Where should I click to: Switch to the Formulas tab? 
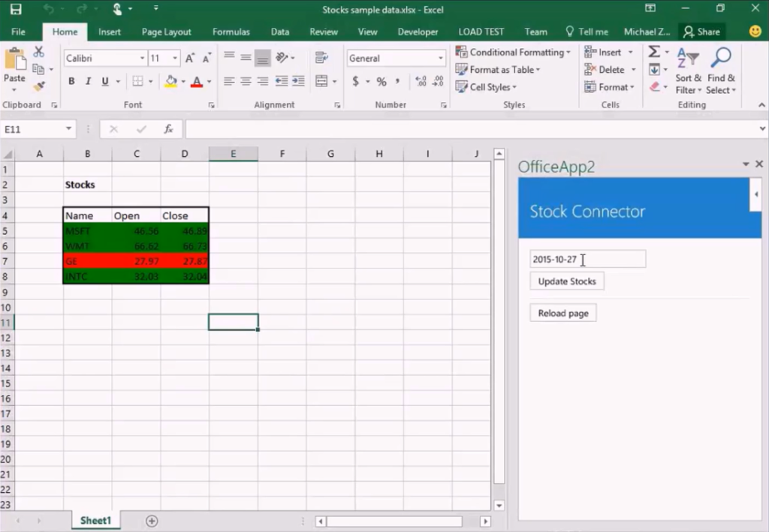231,32
